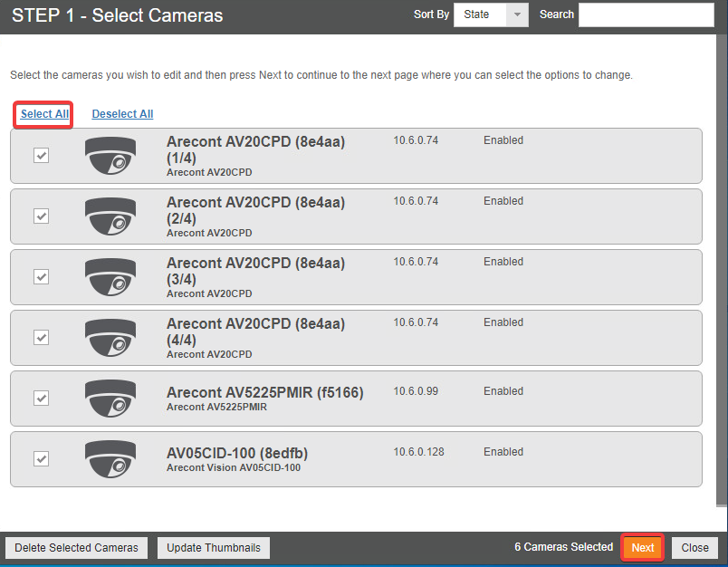The image size is (728, 567).
Task: Click the dome camera icon for Arecont AV20CPD (1/4)
Action: (110, 156)
